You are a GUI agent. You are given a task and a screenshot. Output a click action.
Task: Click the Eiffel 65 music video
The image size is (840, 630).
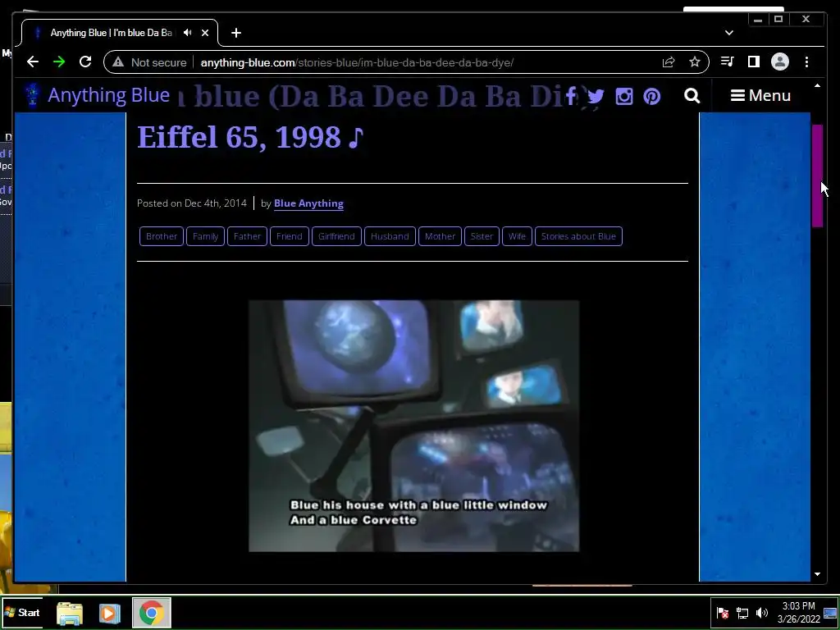click(413, 426)
